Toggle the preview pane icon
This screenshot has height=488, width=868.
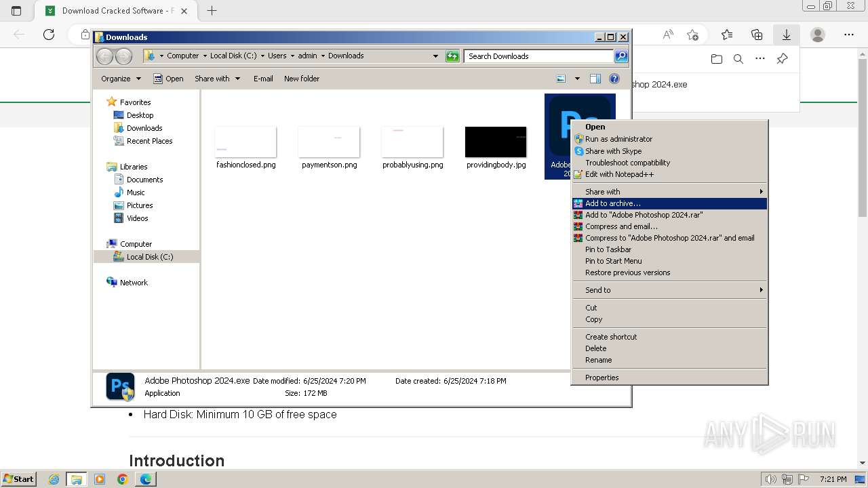point(595,79)
